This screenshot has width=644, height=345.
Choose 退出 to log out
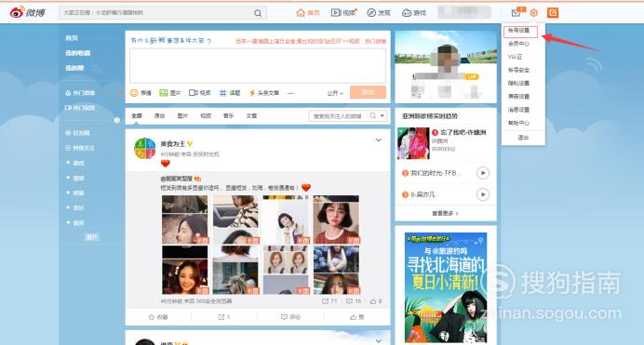tap(523, 138)
